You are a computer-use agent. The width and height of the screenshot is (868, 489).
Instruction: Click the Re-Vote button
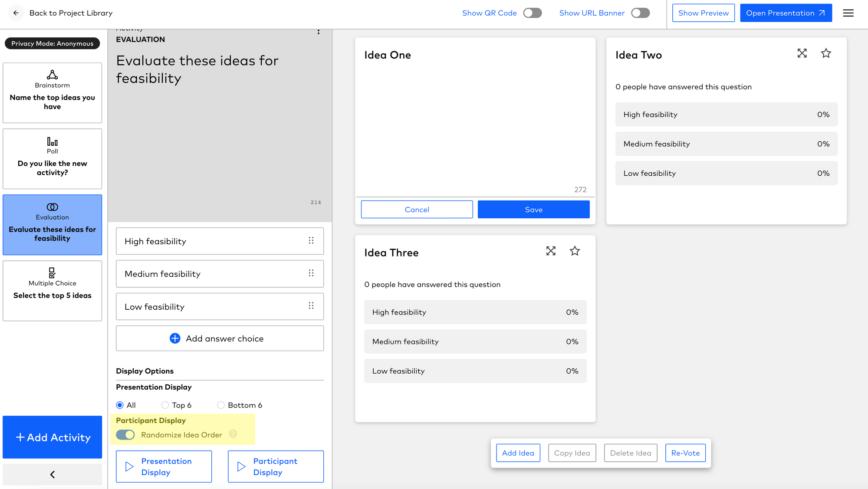(684, 453)
